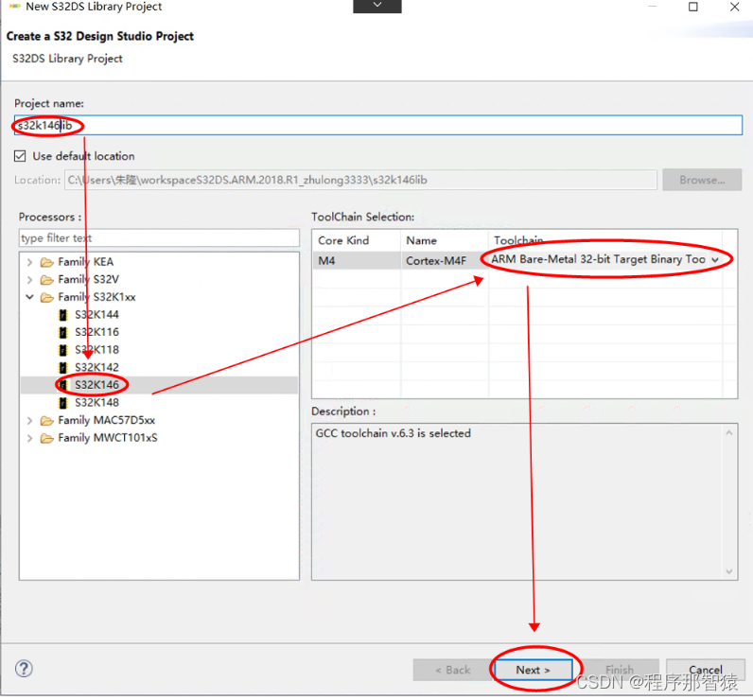Click the Cancel button
753x700 pixels.
[x=706, y=670]
